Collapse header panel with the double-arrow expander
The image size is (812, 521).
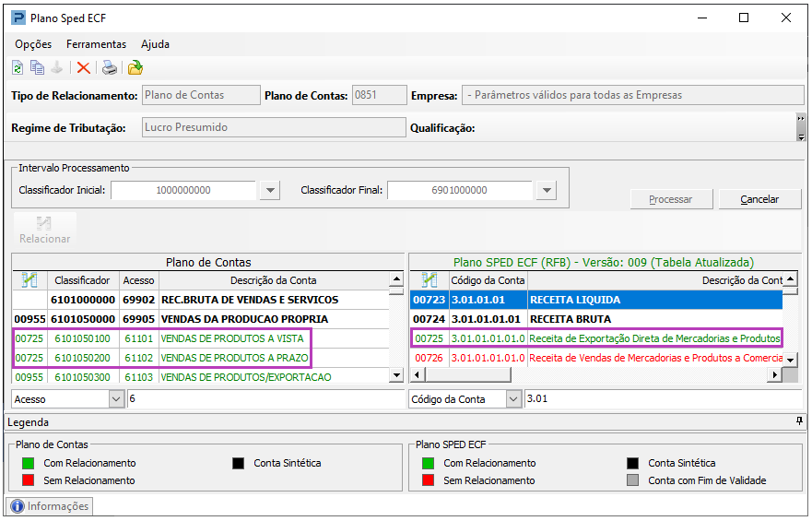pyautogui.click(x=801, y=127)
